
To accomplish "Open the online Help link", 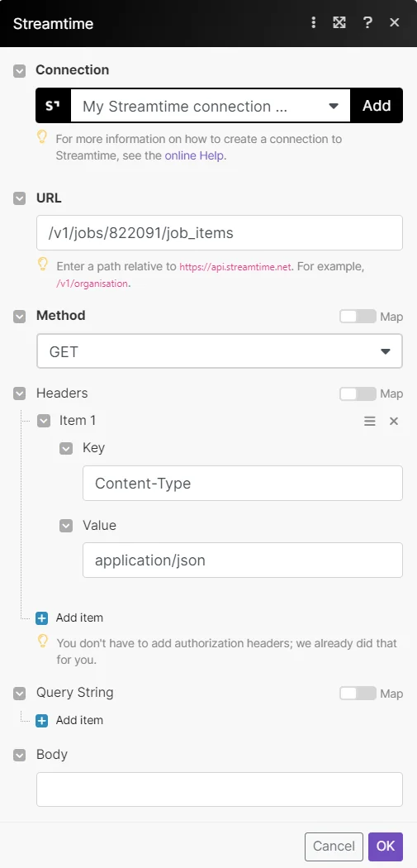I will pyautogui.click(x=194, y=156).
